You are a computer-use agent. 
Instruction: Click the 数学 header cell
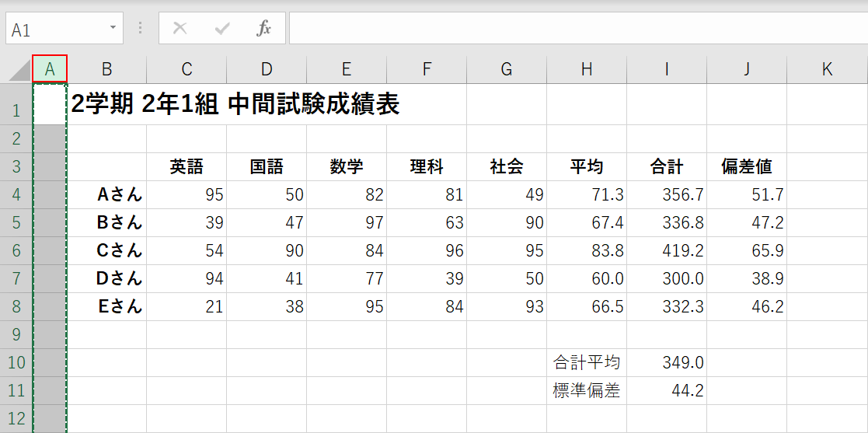(x=347, y=166)
